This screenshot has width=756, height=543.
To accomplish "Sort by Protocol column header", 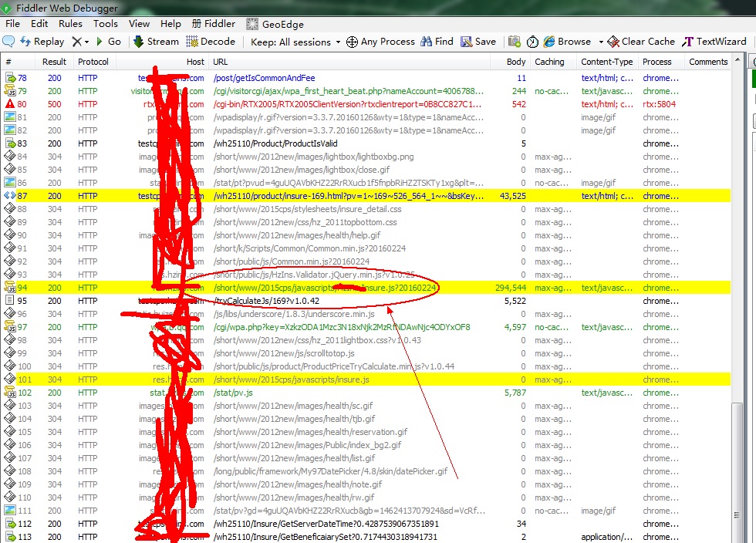I will [93, 62].
